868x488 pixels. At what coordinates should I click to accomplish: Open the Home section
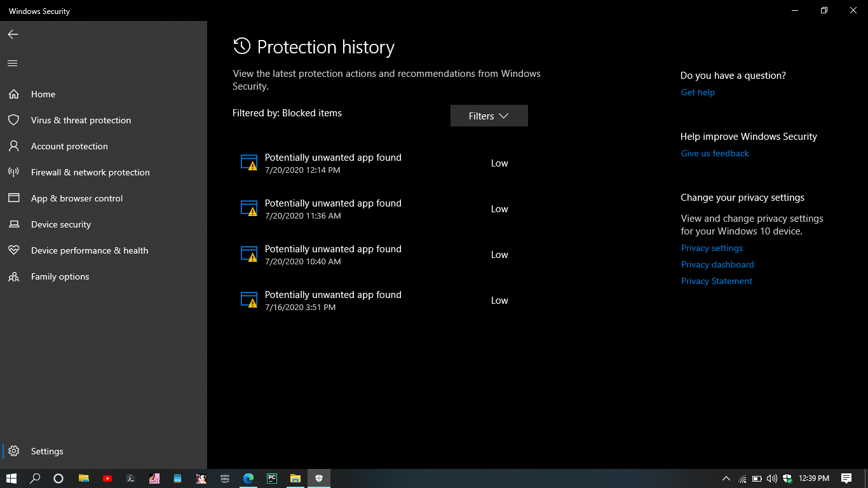(x=104, y=94)
